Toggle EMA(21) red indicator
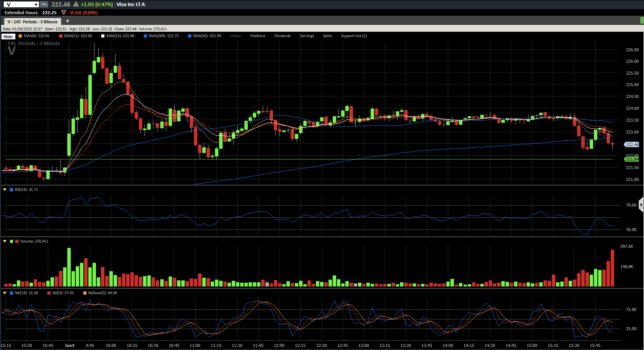644x350 pixels. click(x=61, y=36)
